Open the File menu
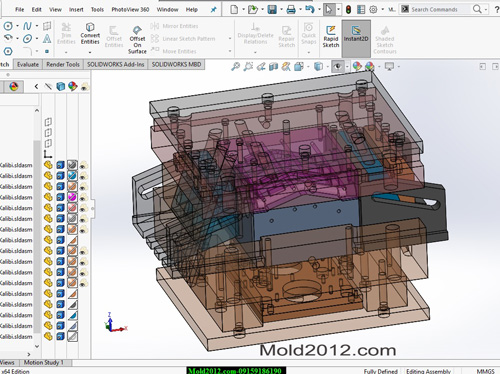500x374 pixels. coord(19,10)
